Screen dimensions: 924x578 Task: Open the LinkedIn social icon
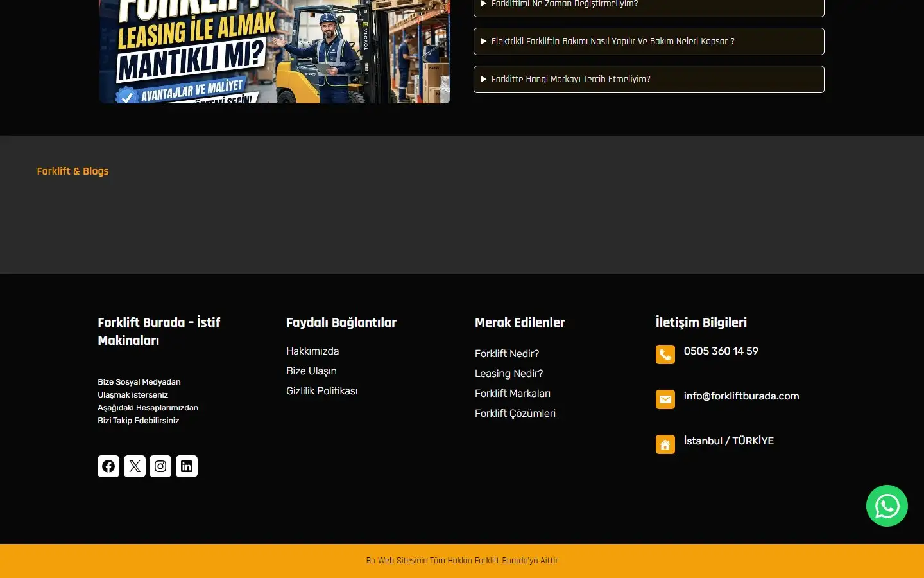point(187,466)
